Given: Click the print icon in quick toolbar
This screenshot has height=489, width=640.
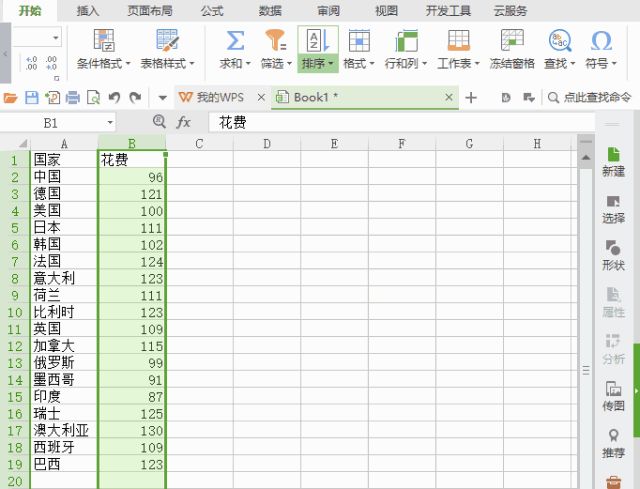Looking at the screenshot, I should pos(73,98).
